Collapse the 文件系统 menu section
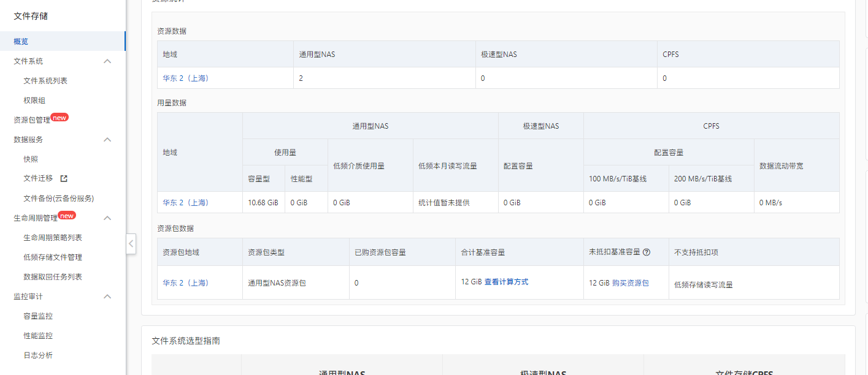The height and width of the screenshot is (375, 868). (107, 61)
